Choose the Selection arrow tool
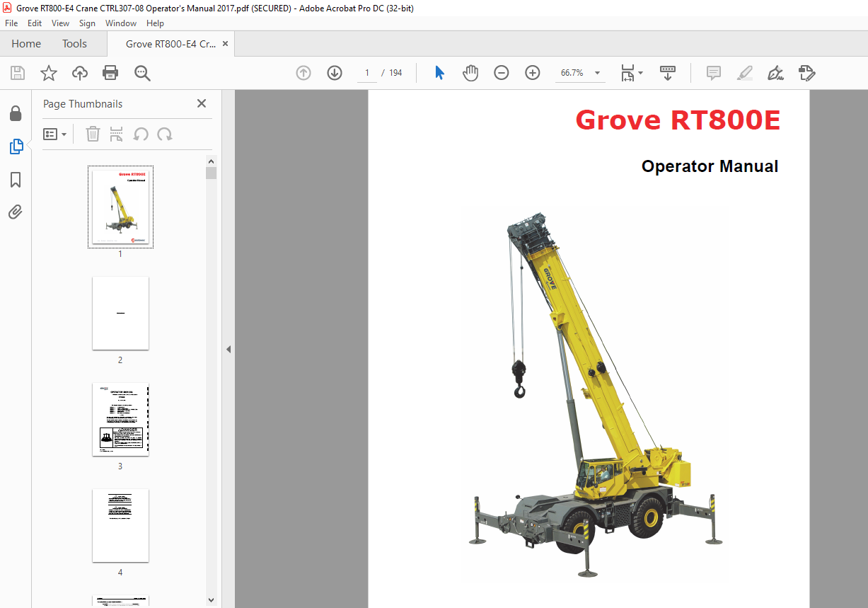The width and height of the screenshot is (868, 608). click(x=439, y=73)
